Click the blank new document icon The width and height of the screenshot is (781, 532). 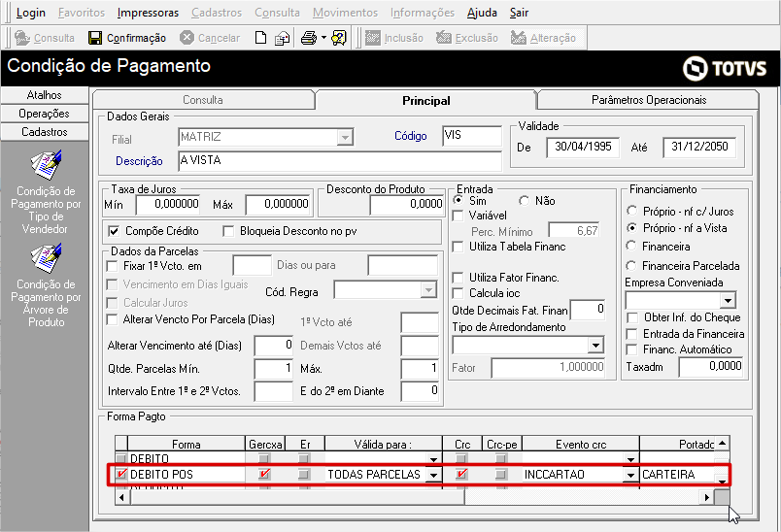click(x=260, y=38)
